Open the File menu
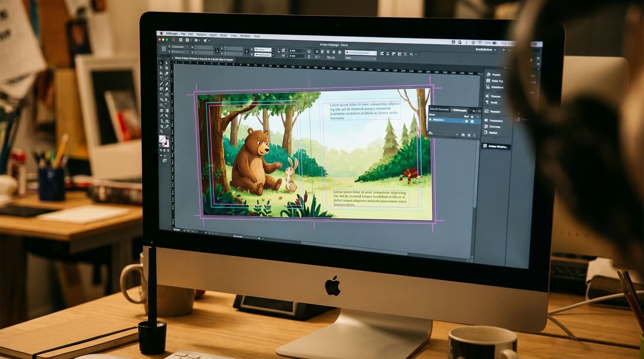Viewport: 644px width, 359px height. point(183,34)
